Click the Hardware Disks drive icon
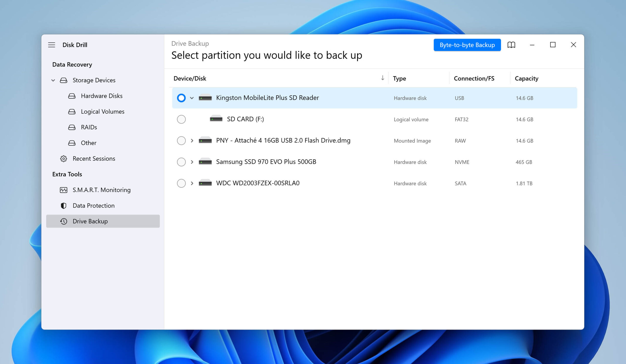This screenshot has height=364, width=626. [x=72, y=96]
